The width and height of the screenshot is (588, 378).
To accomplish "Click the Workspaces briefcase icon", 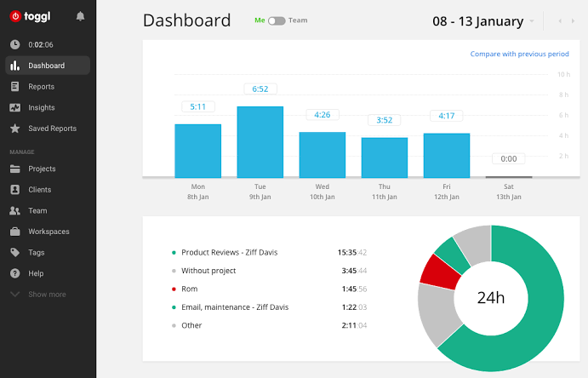I will pyautogui.click(x=15, y=232).
